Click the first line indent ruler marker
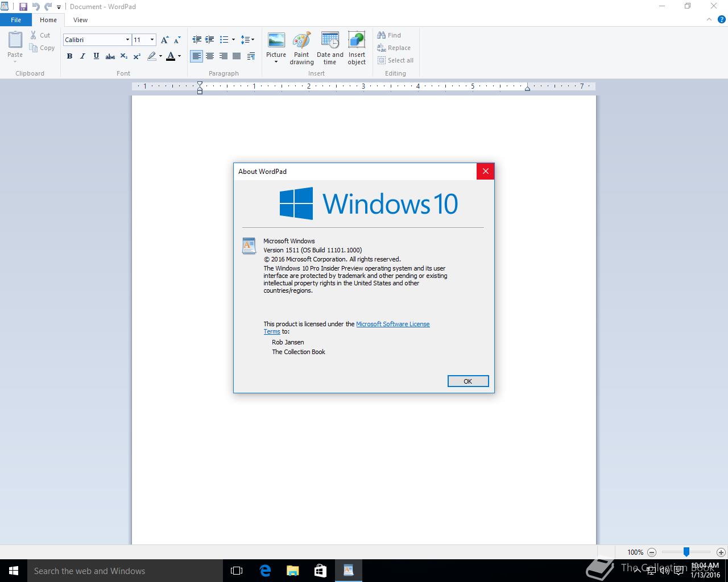728x582 pixels. pos(200,84)
